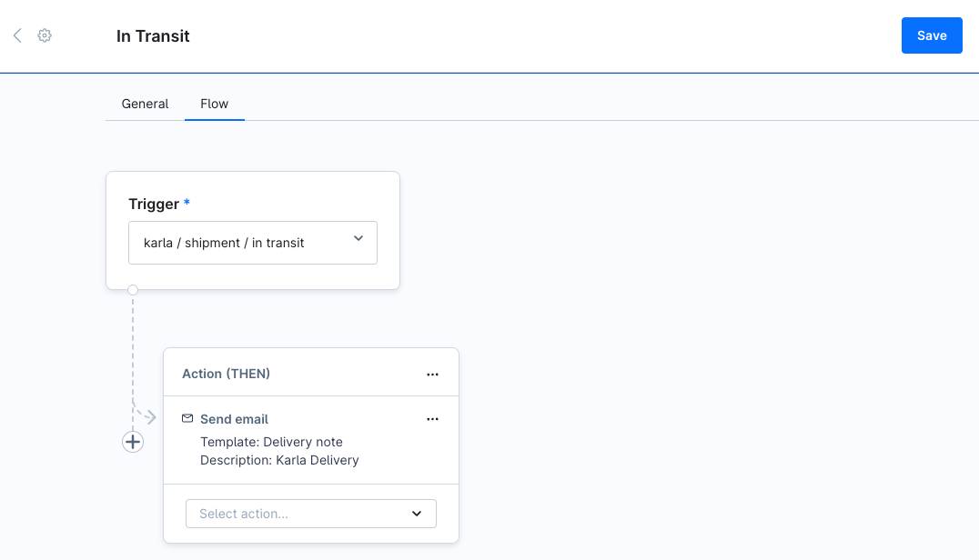Click the Save button
979x560 pixels.
[x=932, y=35]
